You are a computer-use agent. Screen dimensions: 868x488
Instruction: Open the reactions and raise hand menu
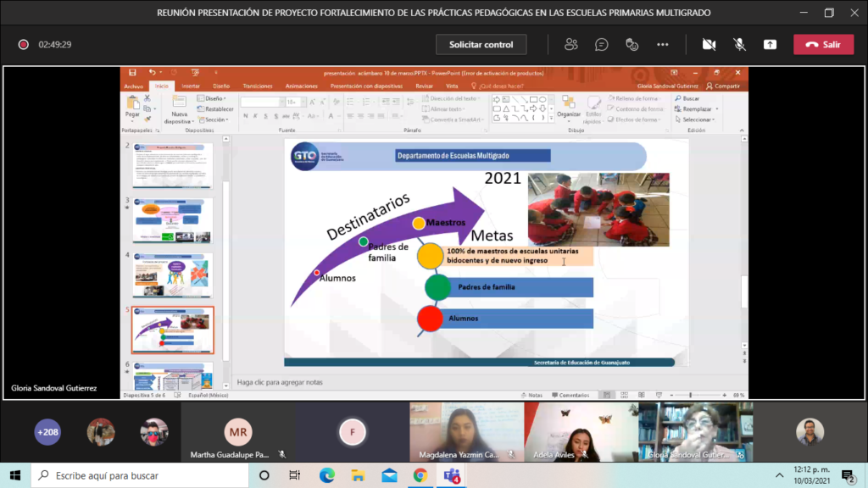[632, 44]
